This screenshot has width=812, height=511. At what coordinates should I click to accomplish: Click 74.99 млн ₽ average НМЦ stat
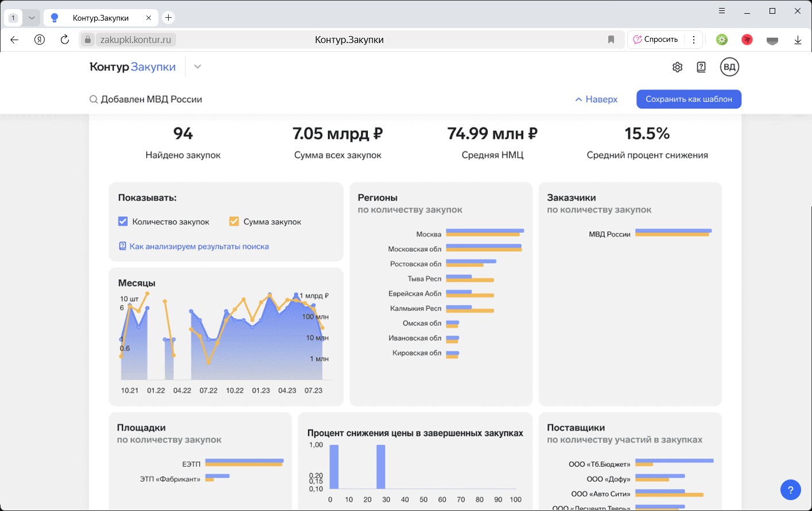pyautogui.click(x=492, y=143)
